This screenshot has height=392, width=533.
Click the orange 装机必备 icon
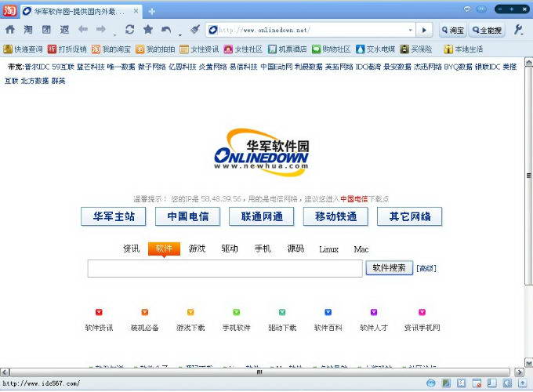tap(144, 312)
